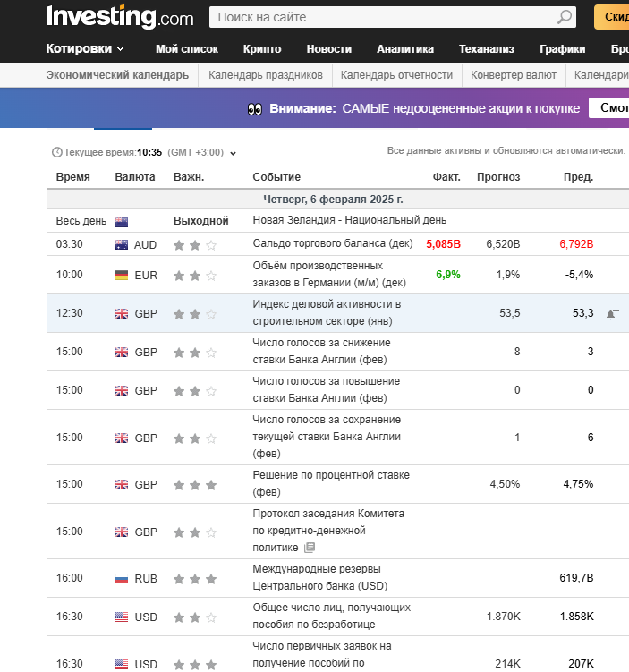Image resolution: width=629 pixels, height=672 pixels.
Task: Open the Сальдо торгового баланса (дек) event
Action: point(331,243)
